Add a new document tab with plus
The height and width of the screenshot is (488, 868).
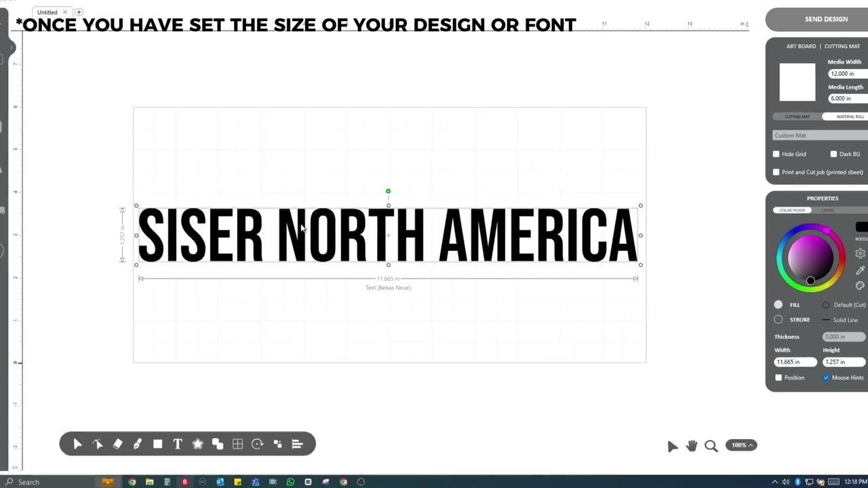[x=79, y=12]
